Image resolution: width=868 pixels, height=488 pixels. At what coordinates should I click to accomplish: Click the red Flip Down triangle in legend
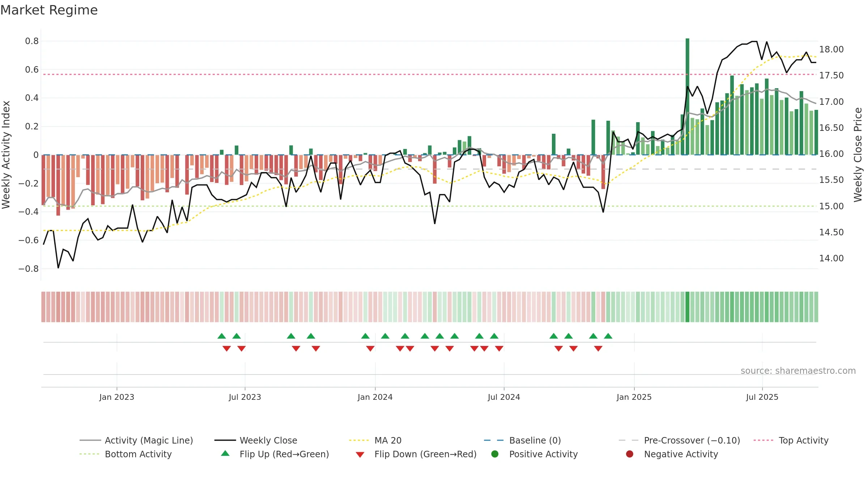click(x=360, y=455)
